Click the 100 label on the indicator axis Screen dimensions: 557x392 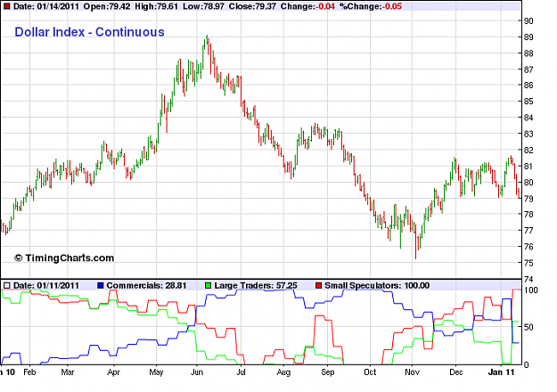(x=531, y=290)
